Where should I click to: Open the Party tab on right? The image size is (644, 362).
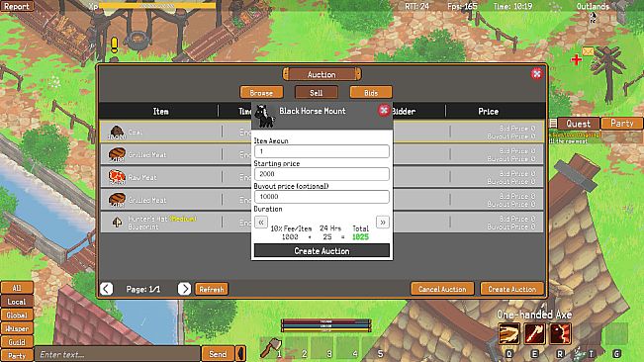622,123
